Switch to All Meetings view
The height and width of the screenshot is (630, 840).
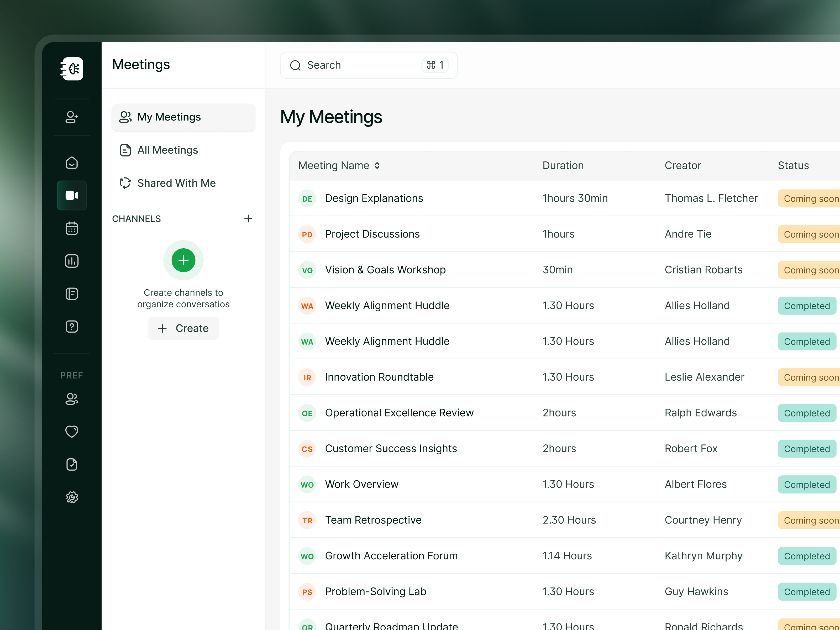[167, 150]
